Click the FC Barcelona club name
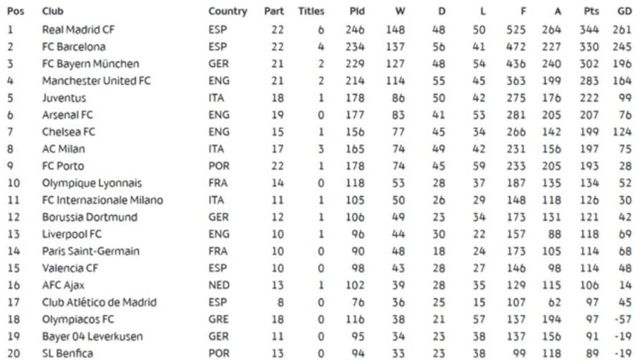644x364 pixels. (x=74, y=47)
